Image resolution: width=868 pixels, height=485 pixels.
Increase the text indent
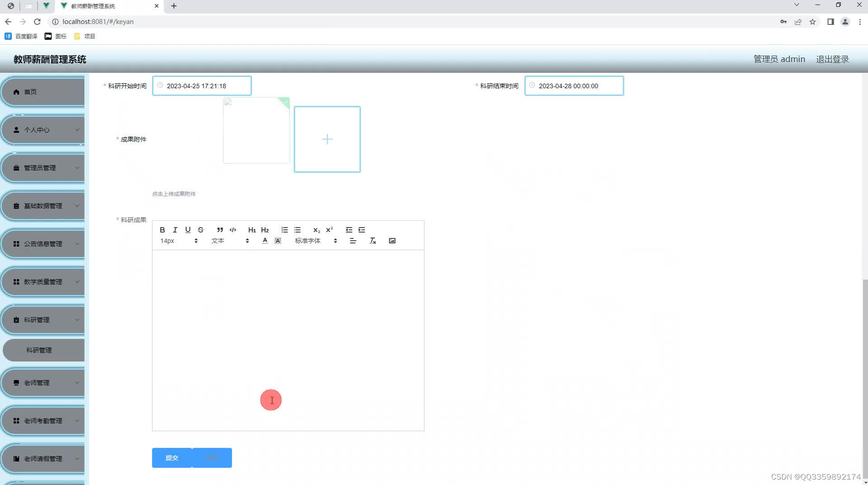362,230
